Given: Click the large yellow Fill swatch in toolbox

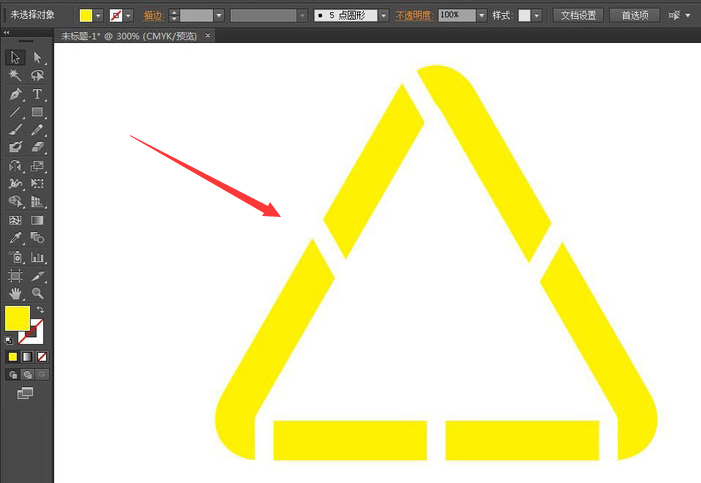Looking at the screenshot, I should pos(17,318).
